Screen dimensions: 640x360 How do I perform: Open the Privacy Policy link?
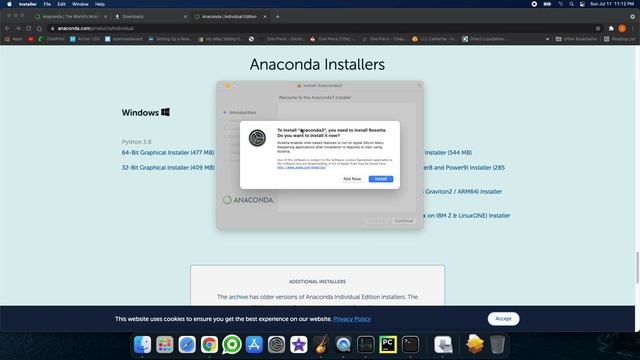click(x=352, y=319)
